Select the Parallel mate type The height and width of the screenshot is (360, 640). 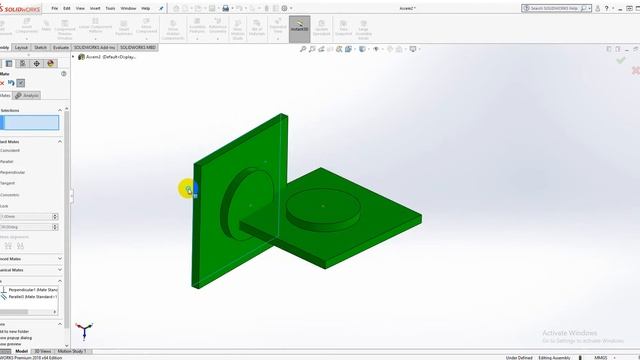click(7, 162)
